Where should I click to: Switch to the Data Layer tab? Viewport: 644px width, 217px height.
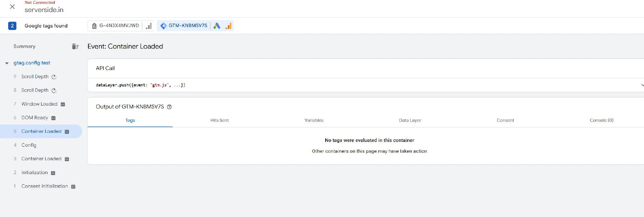pos(410,120)
